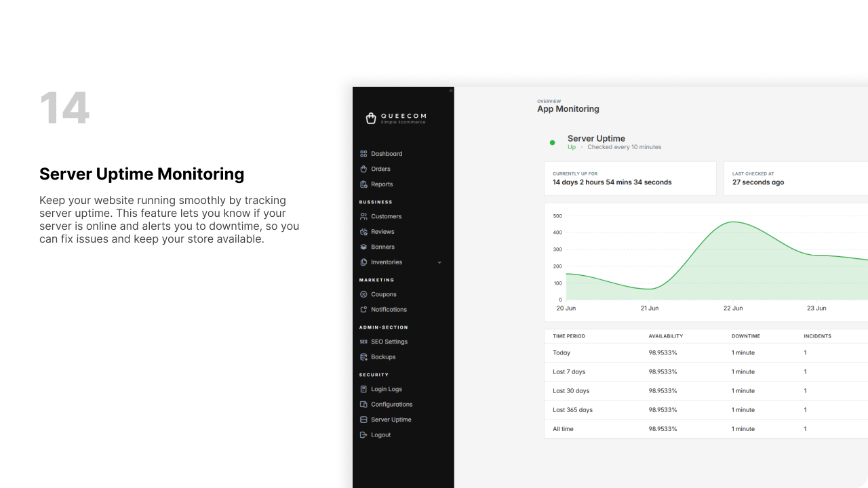Click the Queecom shopping bag logo
This screenshot has width=868, height=488.
(x=370, y=118)
